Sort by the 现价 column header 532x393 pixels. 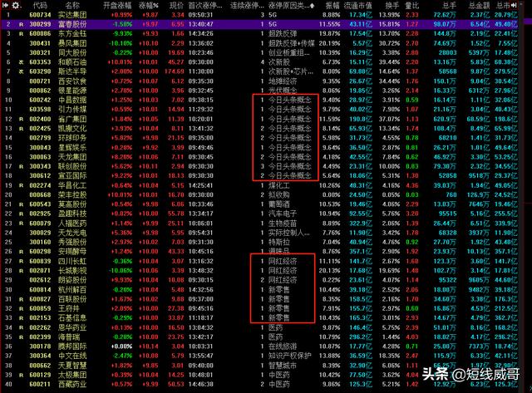176,6
